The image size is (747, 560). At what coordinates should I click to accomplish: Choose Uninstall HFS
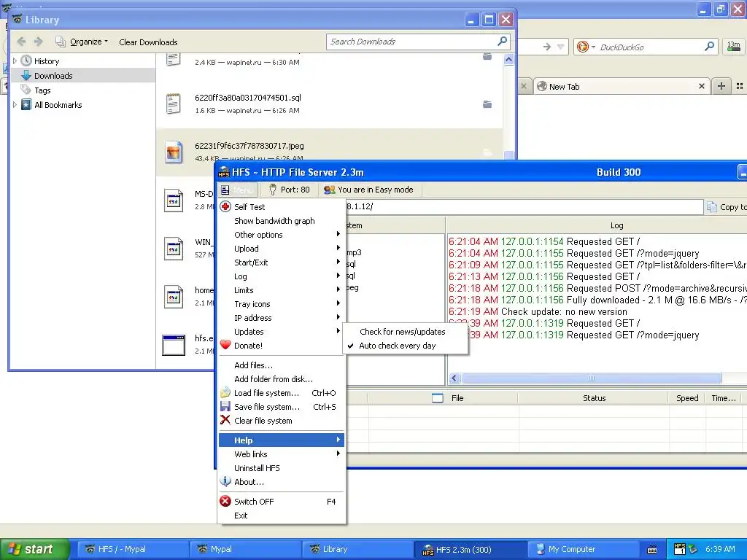(x=282, y=467)
